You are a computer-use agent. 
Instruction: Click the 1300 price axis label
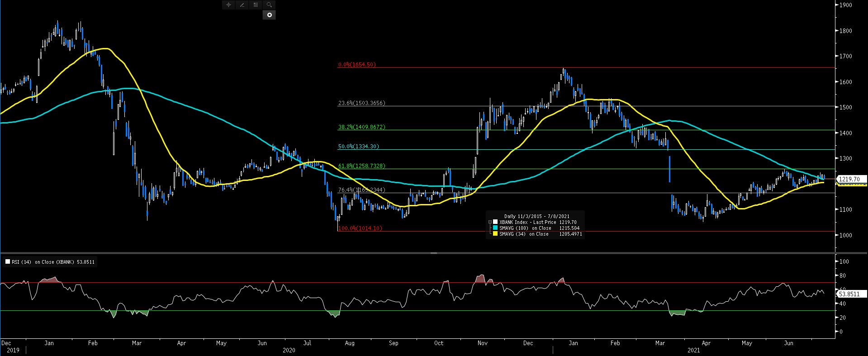click(x=845, y=158)
